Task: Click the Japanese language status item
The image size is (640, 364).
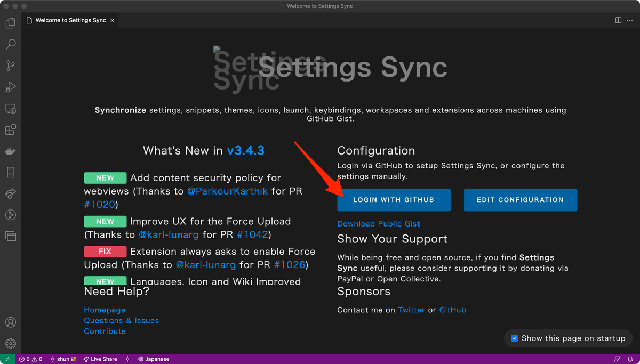Action: click(x=154, y=359)
